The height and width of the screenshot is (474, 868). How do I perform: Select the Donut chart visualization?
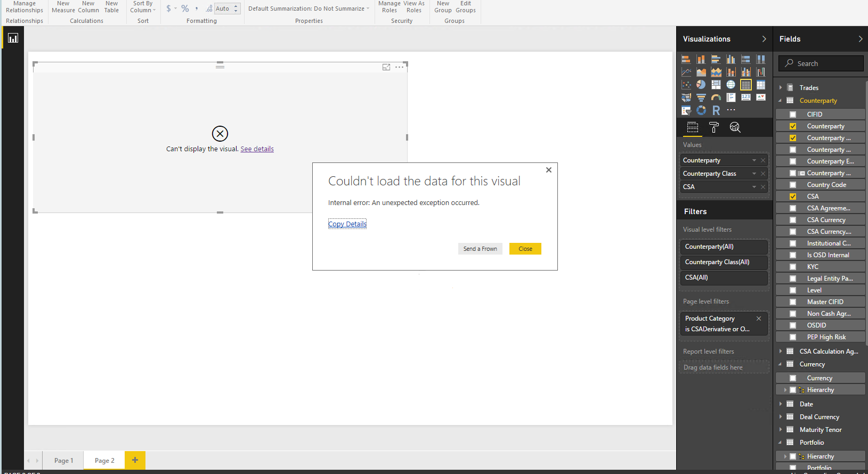click(701, 110)
